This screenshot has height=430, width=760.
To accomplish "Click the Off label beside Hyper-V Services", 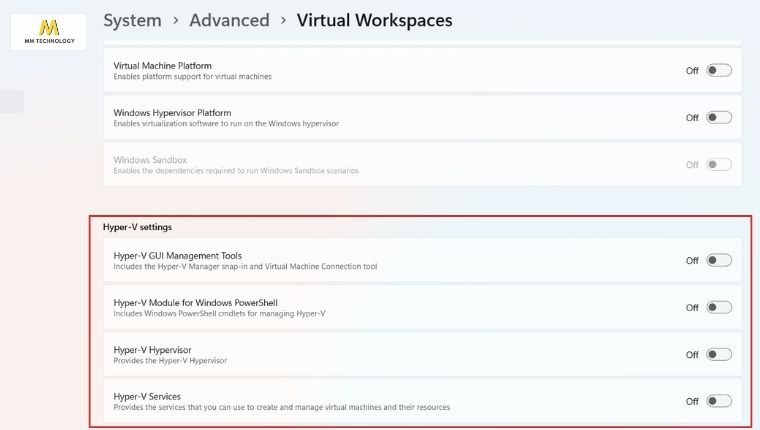I will coord(692,401).
